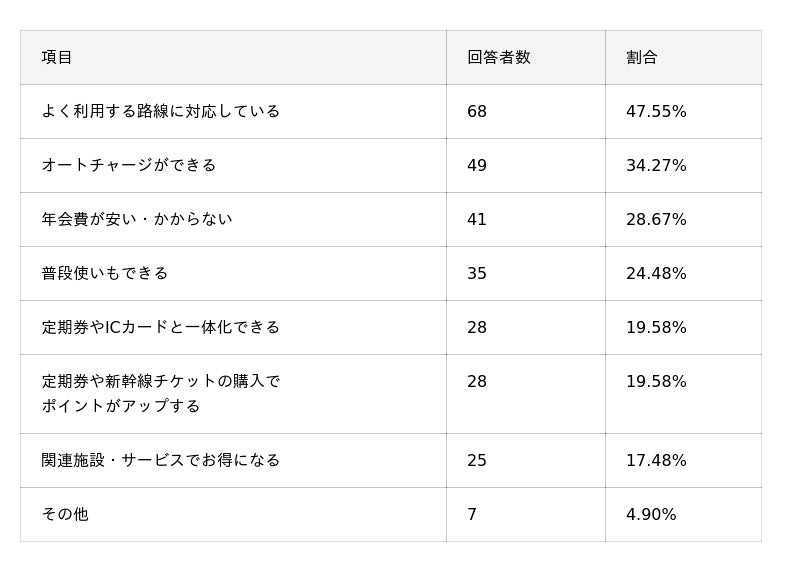Viewport: 800px width, 572px height.
Task: Click the 28.67% percentage cell
Action: pos(656,220)
